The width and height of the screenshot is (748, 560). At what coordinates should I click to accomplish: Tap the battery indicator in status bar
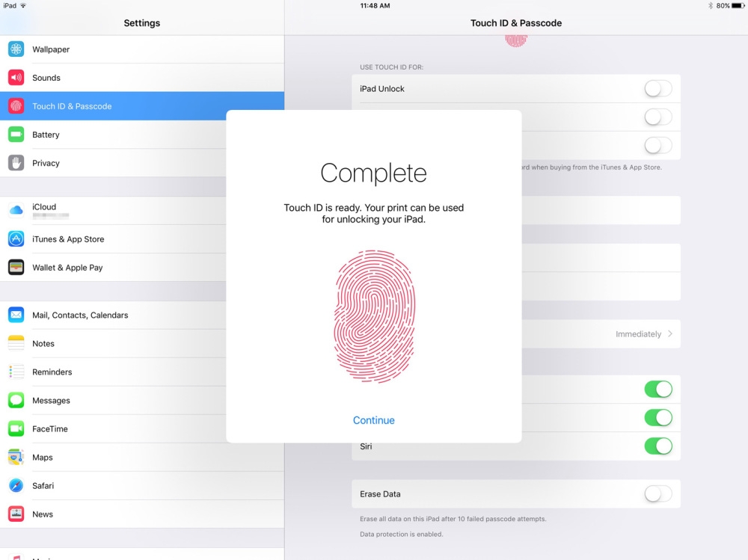tap(738, 6)
